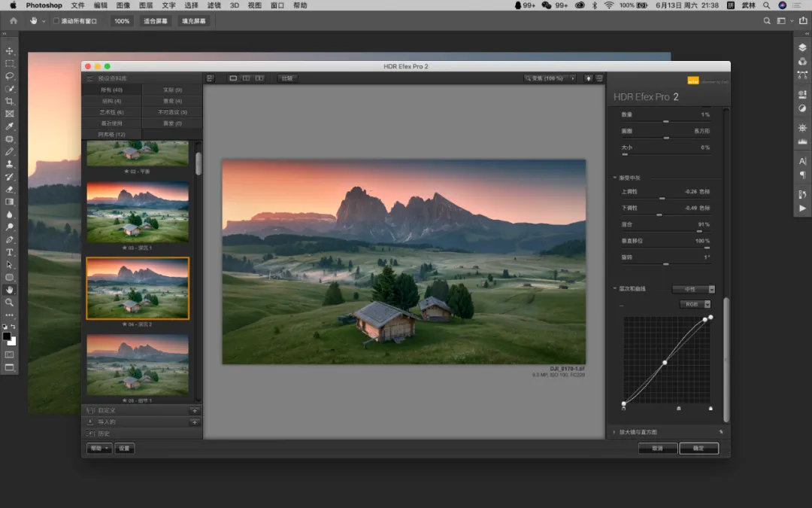812x508 pixels.
Task: Open the RGB channel dropdown
Action: [696, 305]
